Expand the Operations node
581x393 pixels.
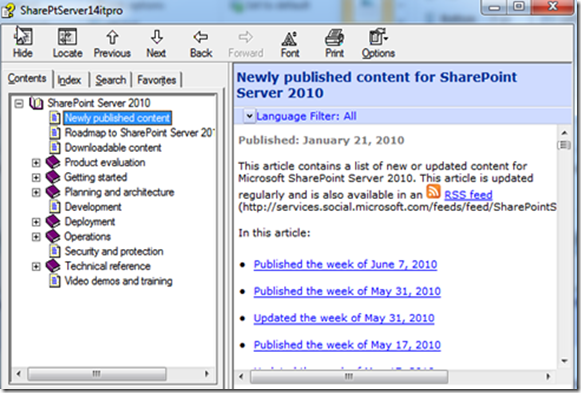click(x=36, y=236)
